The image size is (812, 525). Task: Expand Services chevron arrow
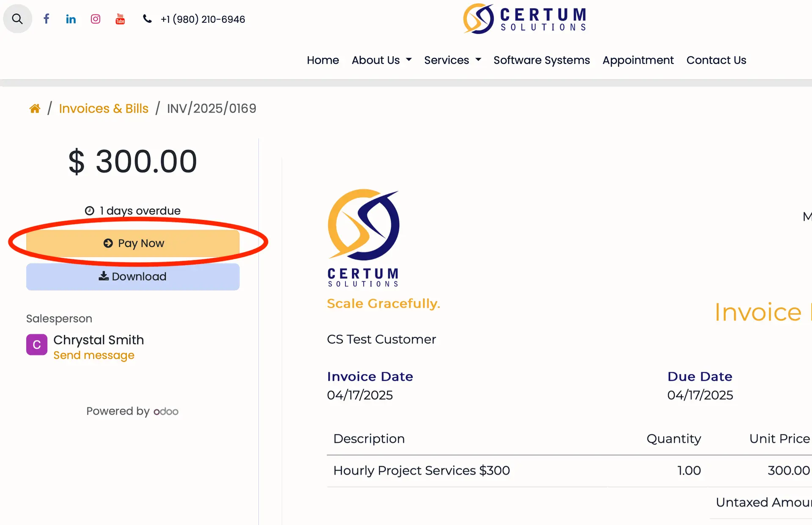click(x=478, y=60)
